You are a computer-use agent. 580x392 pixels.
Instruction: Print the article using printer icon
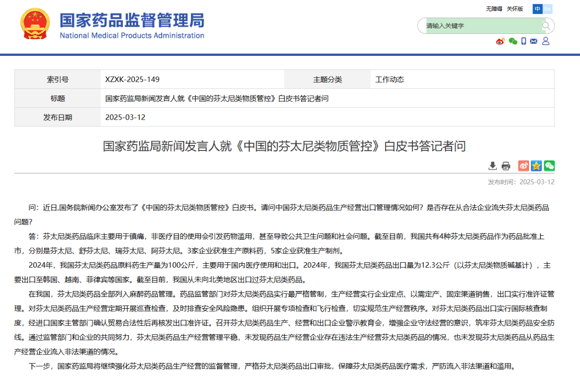coord(506,166)
